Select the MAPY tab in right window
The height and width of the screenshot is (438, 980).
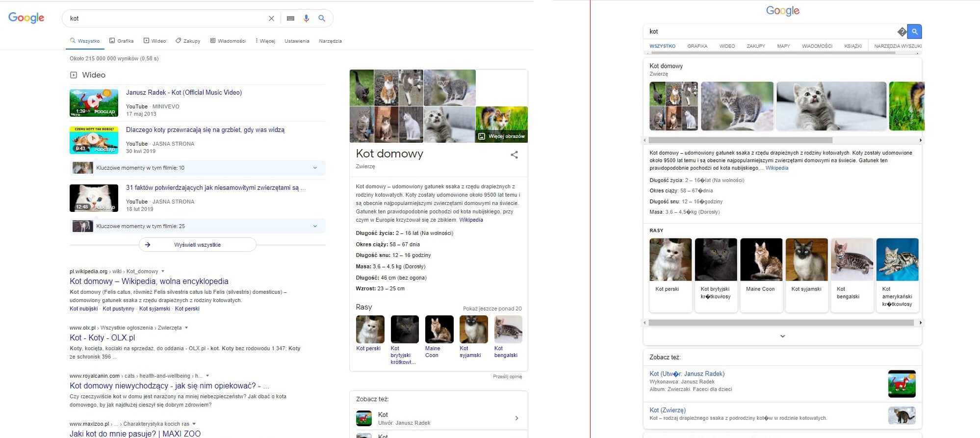(783, 46)
